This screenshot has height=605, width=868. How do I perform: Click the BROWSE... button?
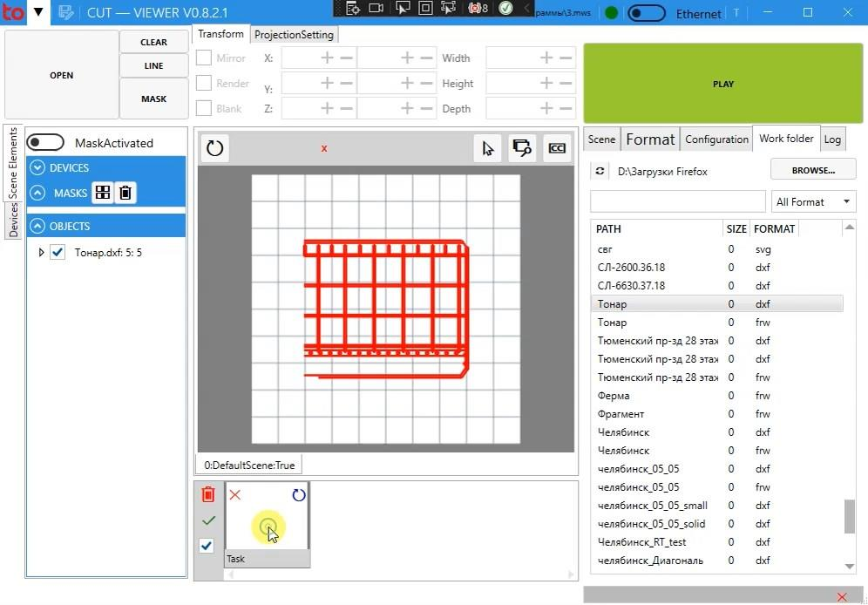point(812,170)
